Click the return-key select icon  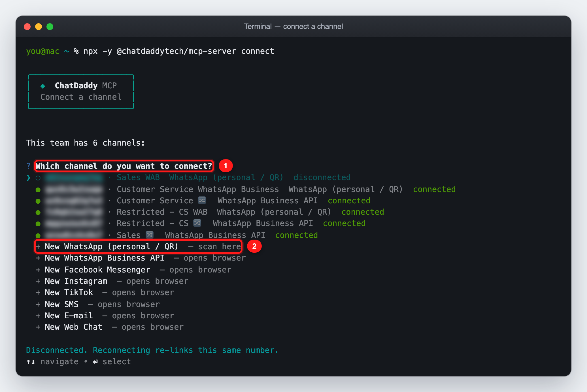pos(95,362)
